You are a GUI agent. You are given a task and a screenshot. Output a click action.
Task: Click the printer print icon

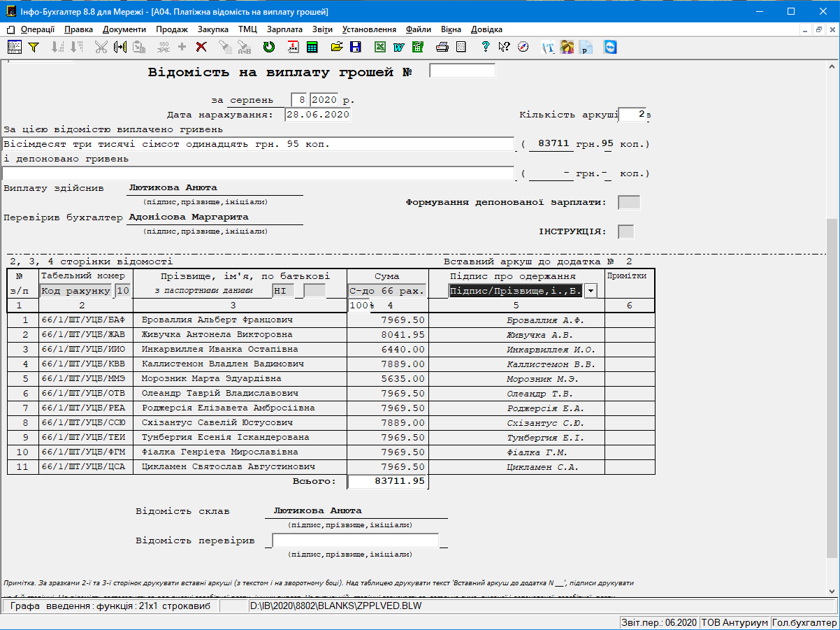click(x=442, y=47)
